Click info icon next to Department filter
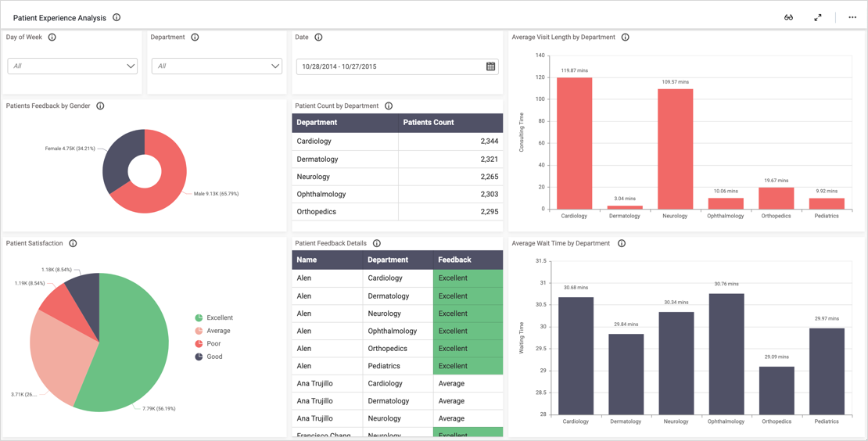Viewport: 868px width, 441px height. [195, 37]
